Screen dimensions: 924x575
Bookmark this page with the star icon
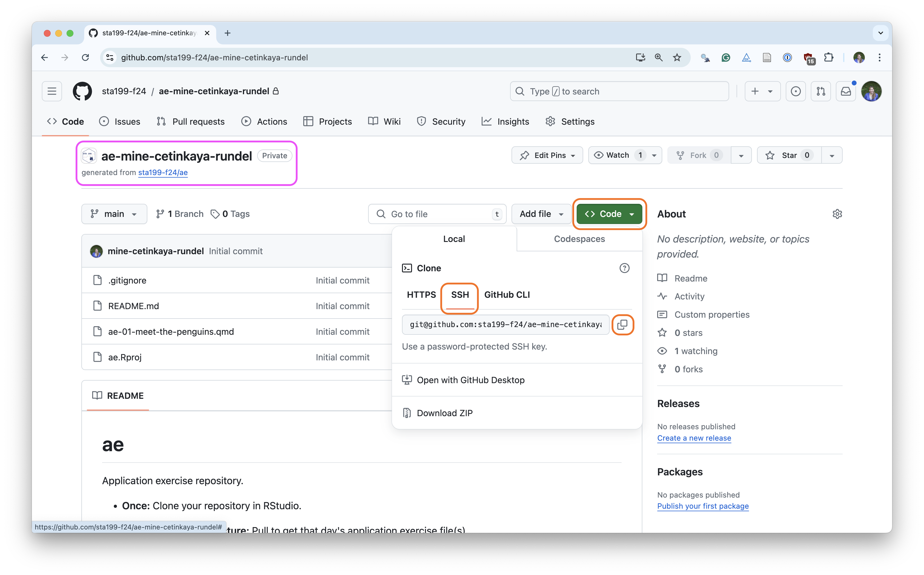[x=677, y=57]
